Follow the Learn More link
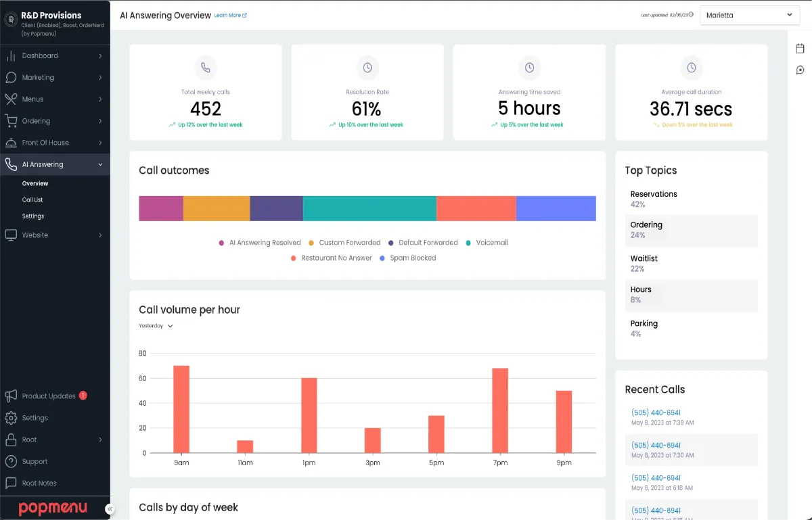This screenshot has height=520, width=812. pyautogui.click(x=231, y=15)
